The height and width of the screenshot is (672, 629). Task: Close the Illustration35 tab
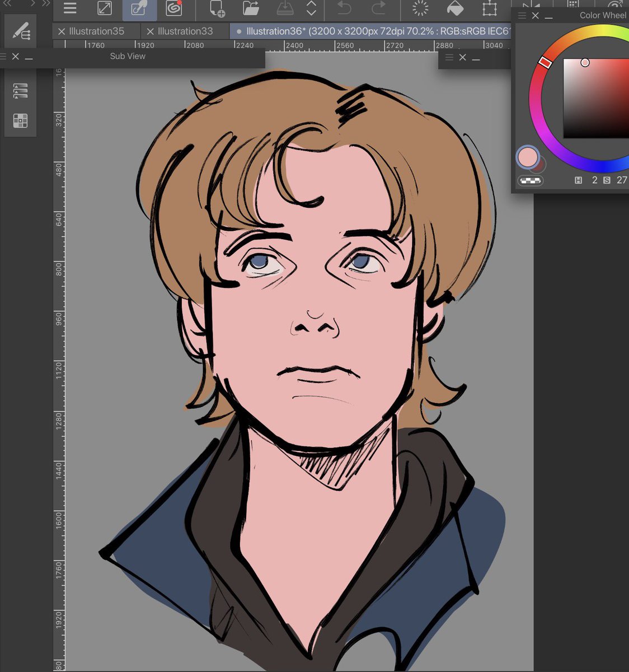(62, 31)
